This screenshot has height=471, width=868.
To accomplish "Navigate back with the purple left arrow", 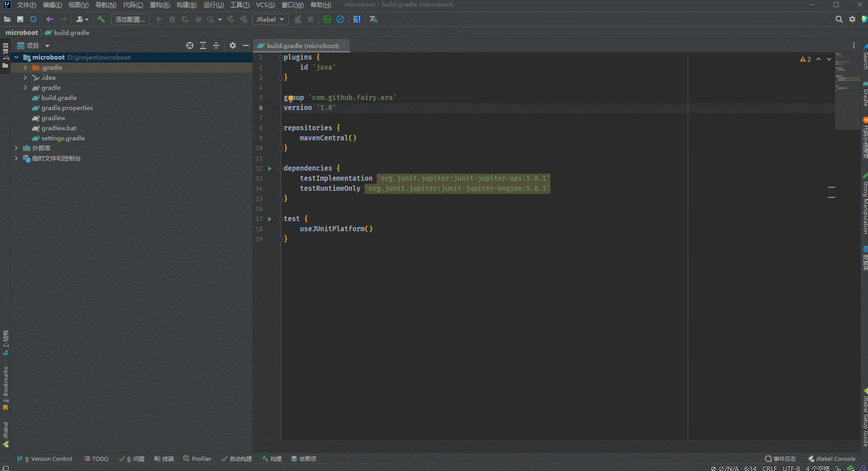I will (x=49, y=19).
